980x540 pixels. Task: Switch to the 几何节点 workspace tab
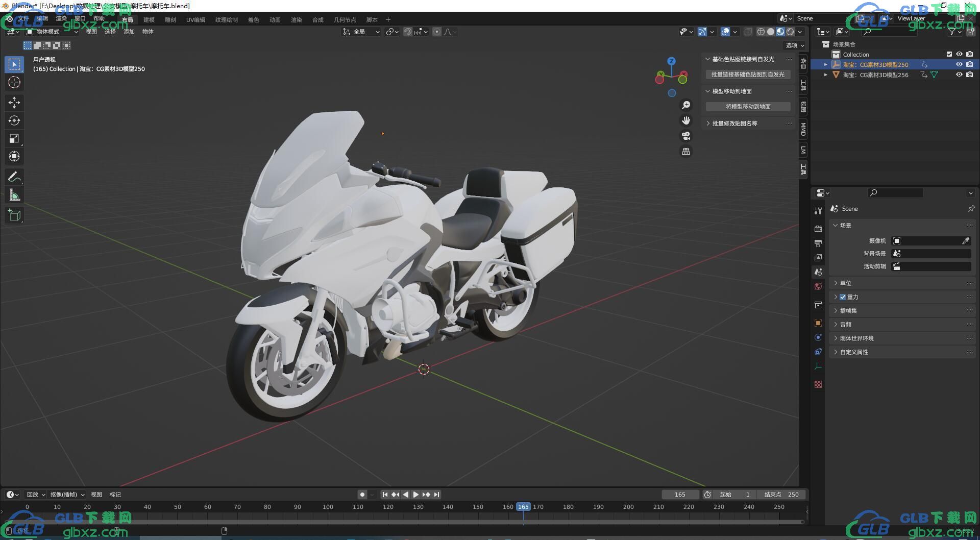coord(345,20)
